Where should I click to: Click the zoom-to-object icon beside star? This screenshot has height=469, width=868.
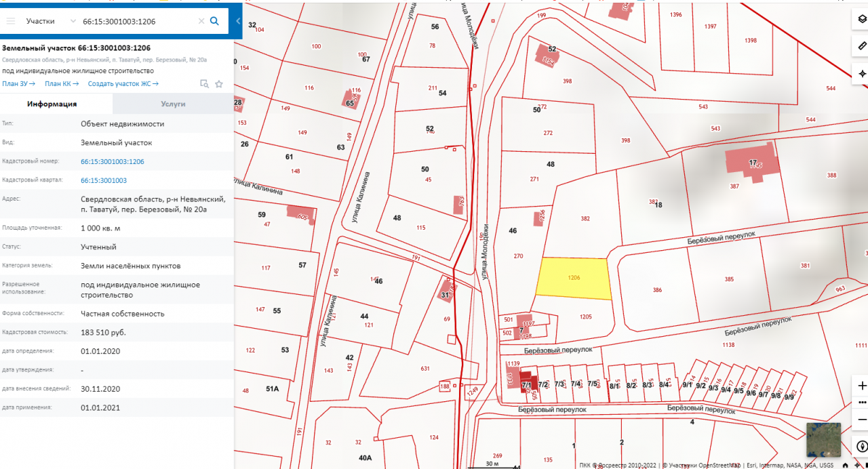(204, 84)
